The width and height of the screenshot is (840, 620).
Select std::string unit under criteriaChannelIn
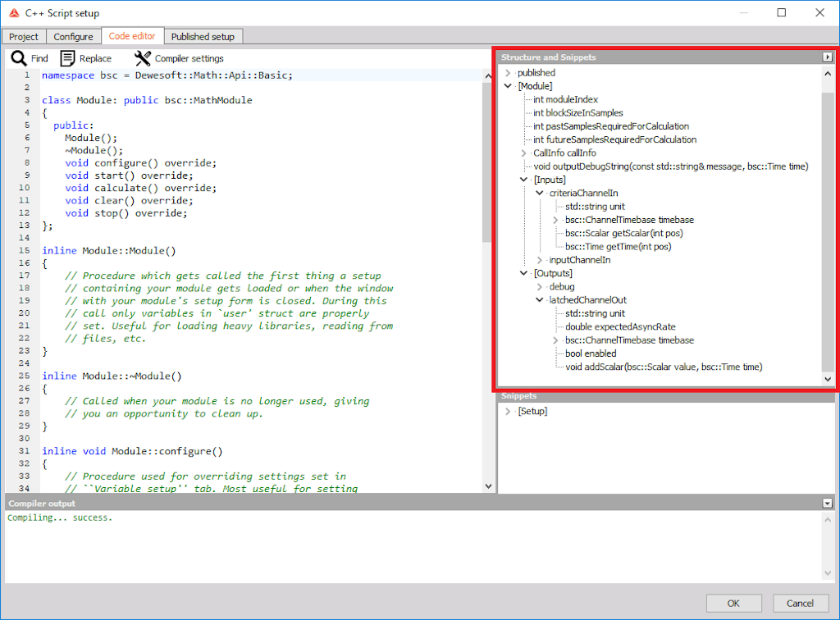coord(596,206)
